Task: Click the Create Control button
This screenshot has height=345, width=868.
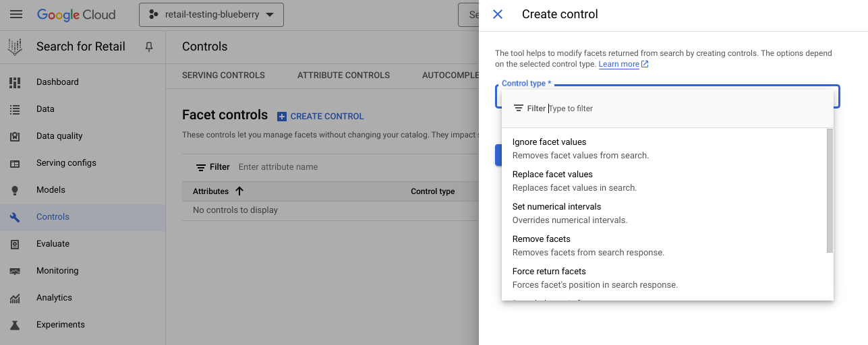Action: [320, 117]
